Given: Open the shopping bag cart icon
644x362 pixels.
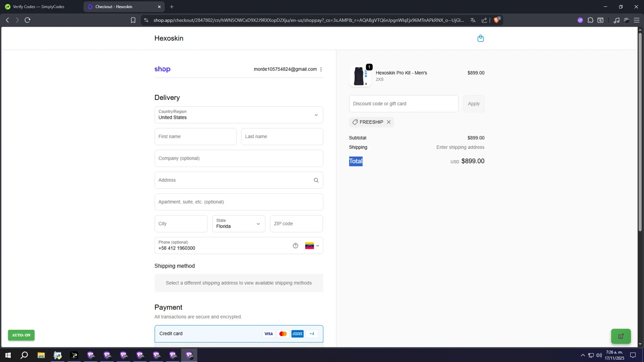Looking at the screenshot, I should coord(480,39).
